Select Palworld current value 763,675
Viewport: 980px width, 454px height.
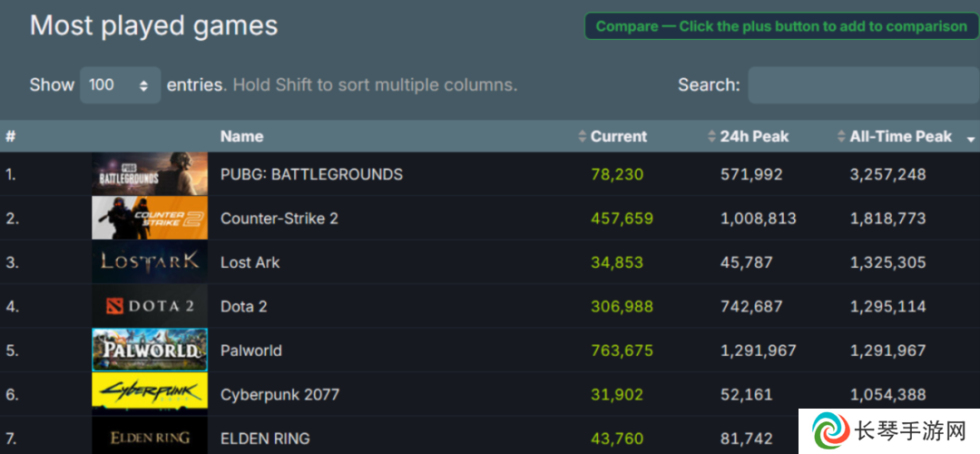(x=622, y=350)
